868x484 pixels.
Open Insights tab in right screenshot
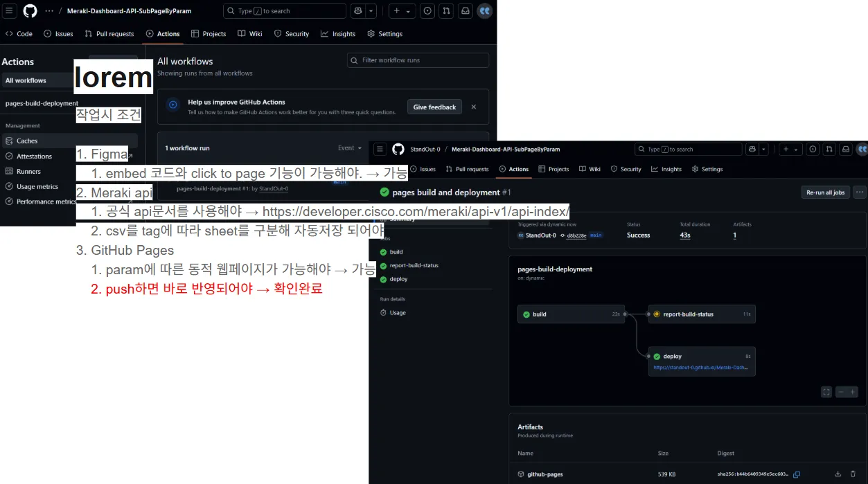click(x=666, y=169)
